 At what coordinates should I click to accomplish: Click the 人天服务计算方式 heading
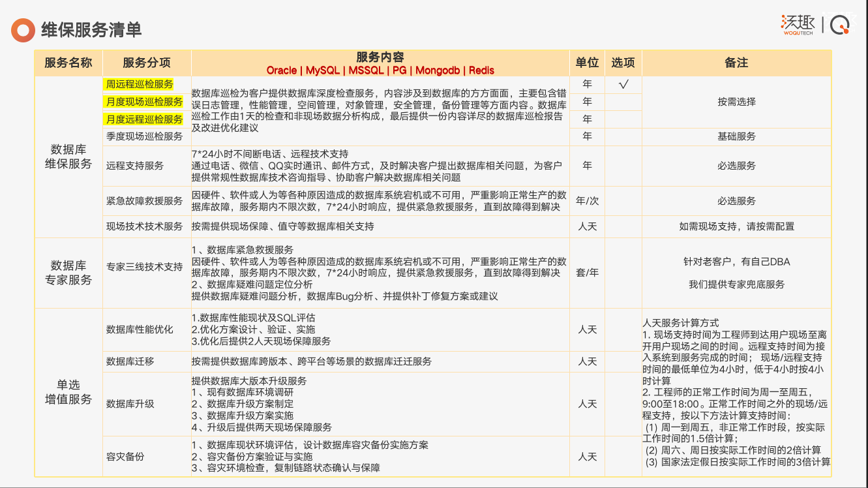point(681,323)
